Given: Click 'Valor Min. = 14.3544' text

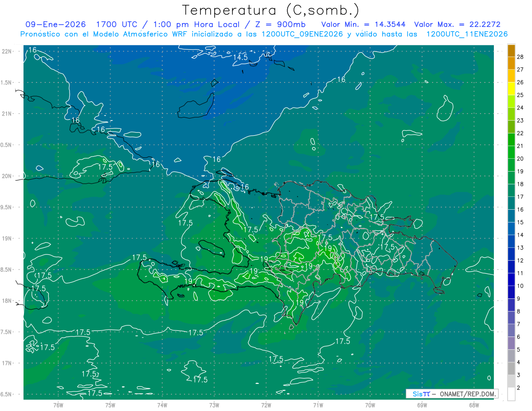Looking at the screenshot, I should 363,24.
